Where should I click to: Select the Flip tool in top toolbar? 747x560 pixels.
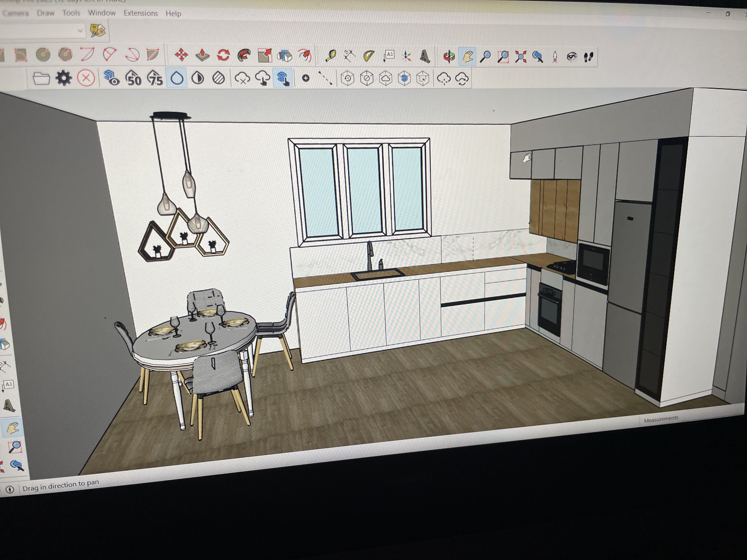point(285,56)
